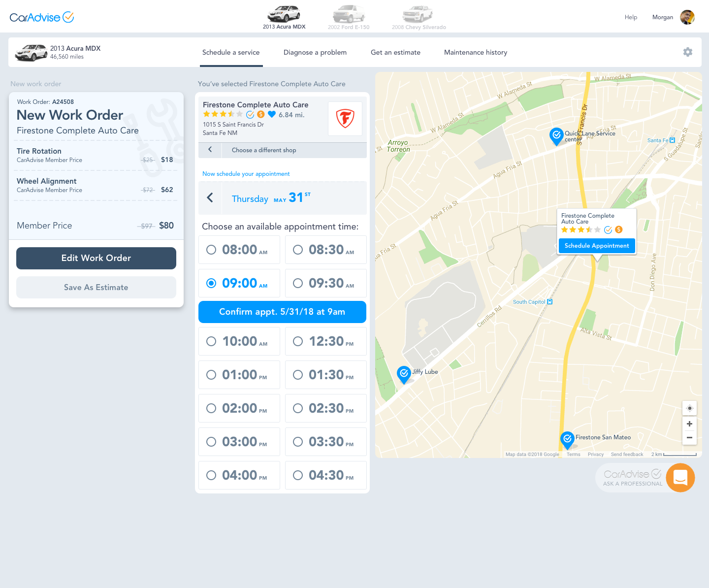This screenshot has width=709, height=588.
Task: Go to previous date with left chevron
Action: tap(210, 198)
